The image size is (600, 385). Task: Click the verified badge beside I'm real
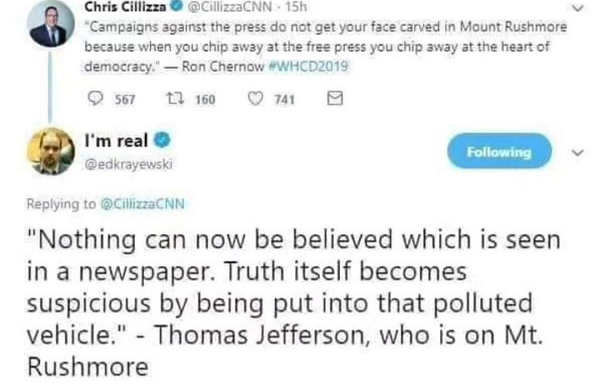click(162, 140)
